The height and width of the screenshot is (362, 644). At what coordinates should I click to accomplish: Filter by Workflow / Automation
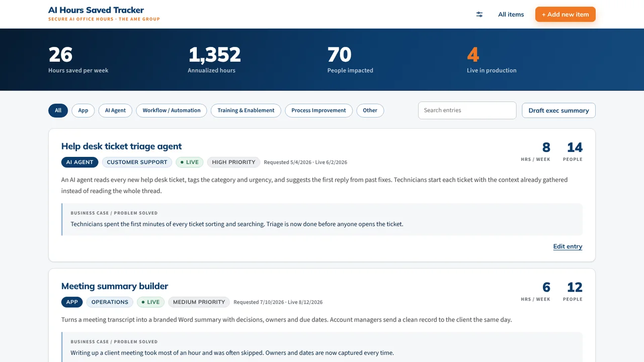point(171,111)
